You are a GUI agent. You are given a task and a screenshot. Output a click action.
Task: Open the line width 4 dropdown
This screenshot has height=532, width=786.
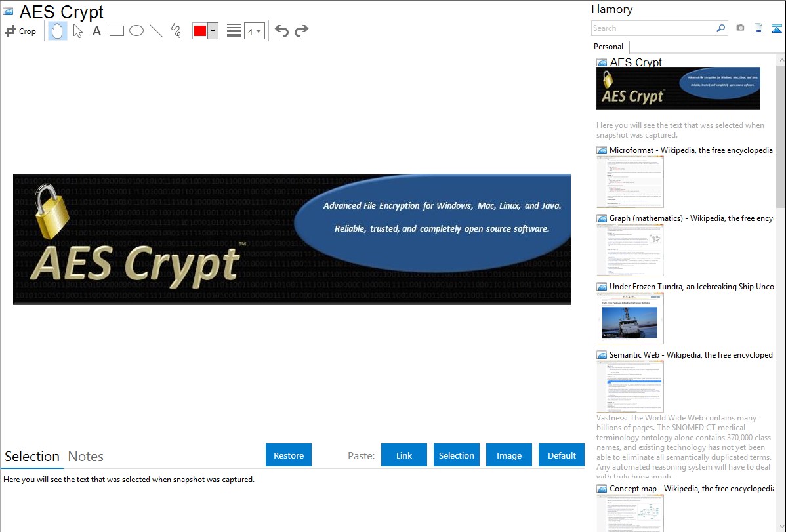[255, 31]
